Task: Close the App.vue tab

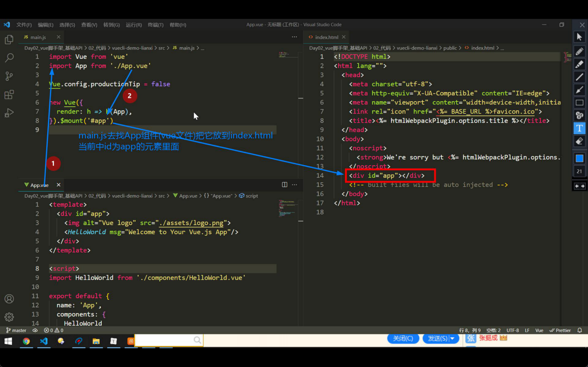Action: (x=58, y=184)
